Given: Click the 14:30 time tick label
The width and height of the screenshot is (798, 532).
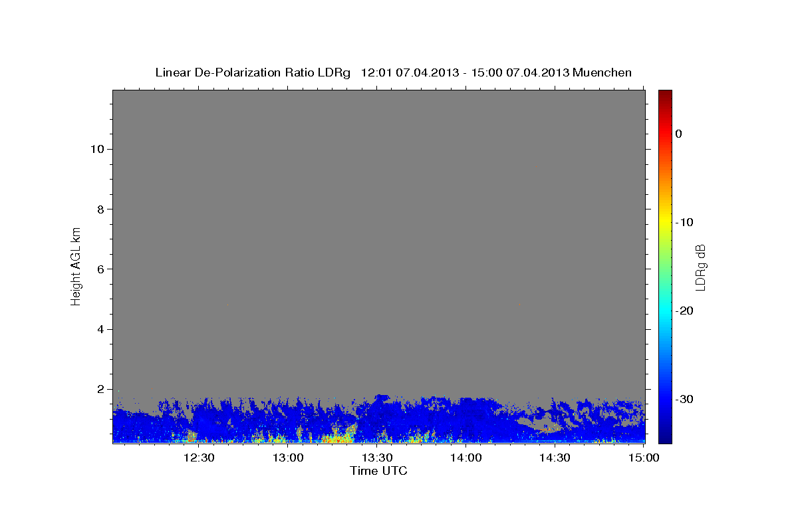Looking at the screenshot, I should tap(555, 458).
